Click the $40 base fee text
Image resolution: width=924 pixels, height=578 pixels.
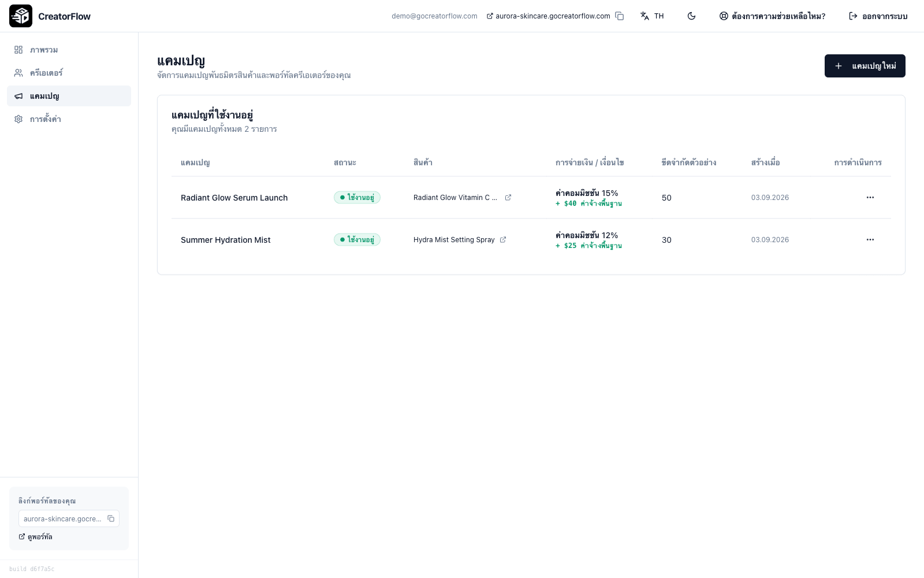588,203
